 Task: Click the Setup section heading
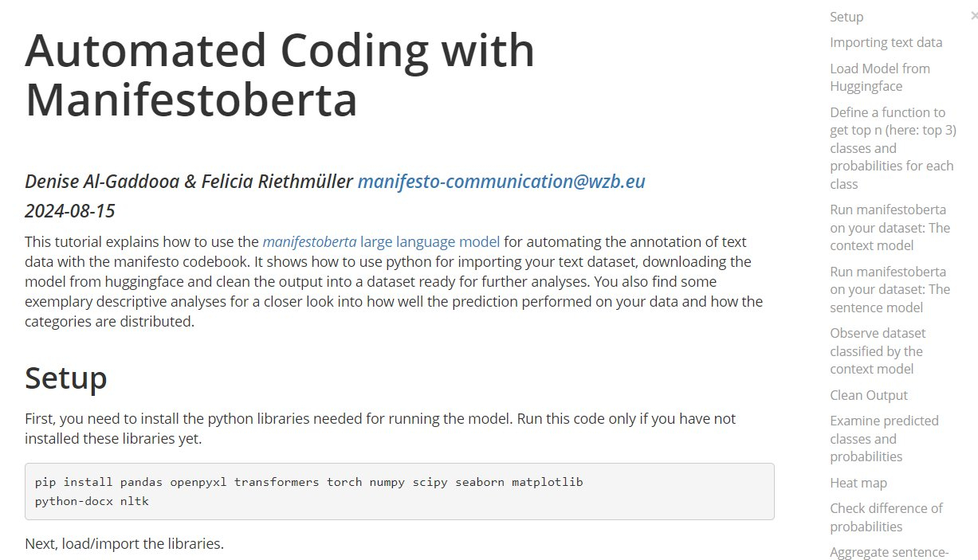66,378
